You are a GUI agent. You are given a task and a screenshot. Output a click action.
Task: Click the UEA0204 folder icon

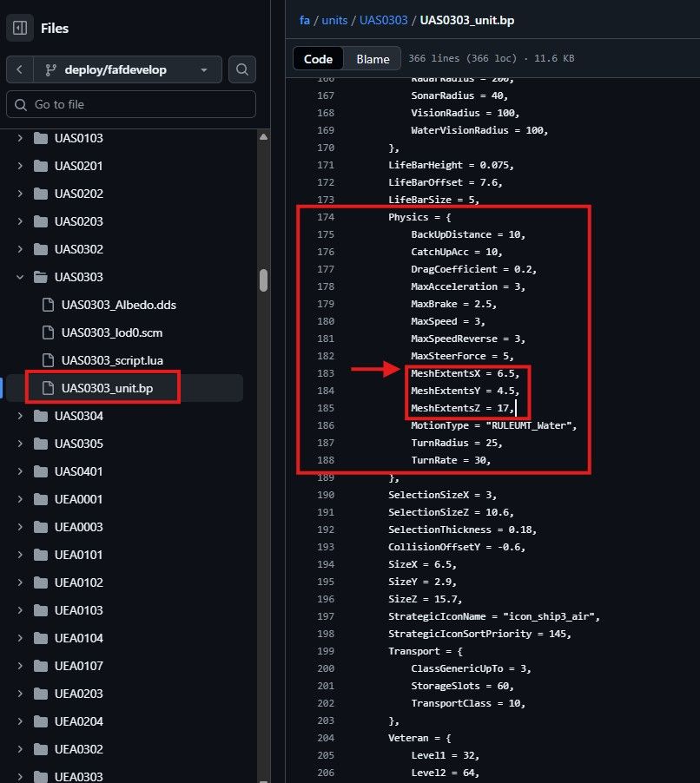coord(41,721)
